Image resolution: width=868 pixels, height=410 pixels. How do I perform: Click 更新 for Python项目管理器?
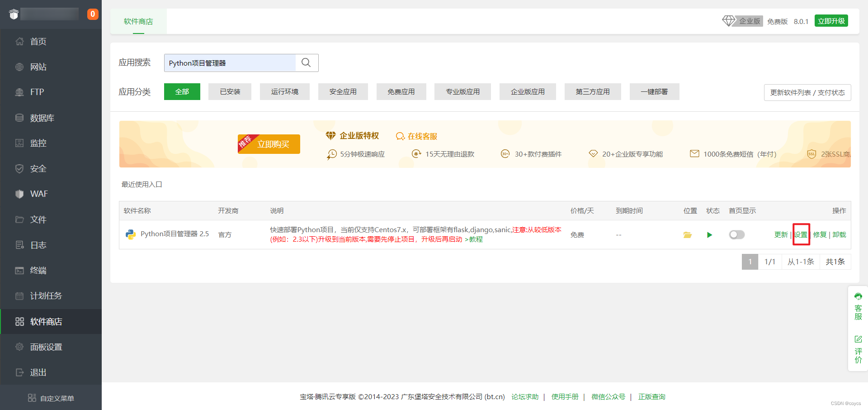click(x=781, y=234)
